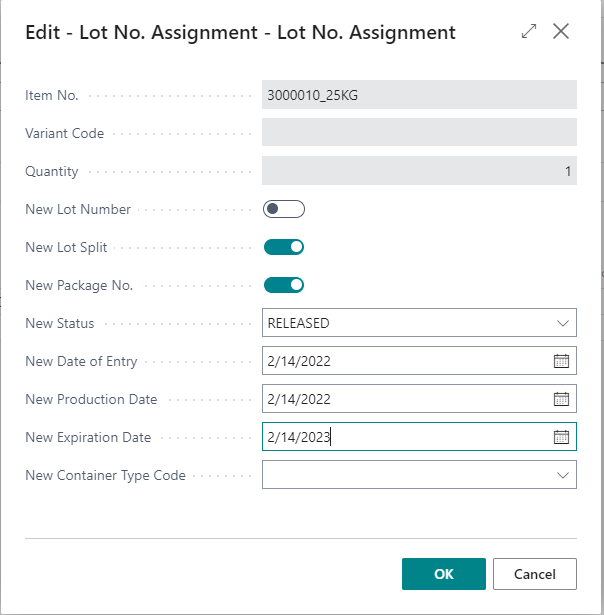Click the Quantity field showing 1
Viewport: 604px width, 615px height.
click(x=419, y=171)
